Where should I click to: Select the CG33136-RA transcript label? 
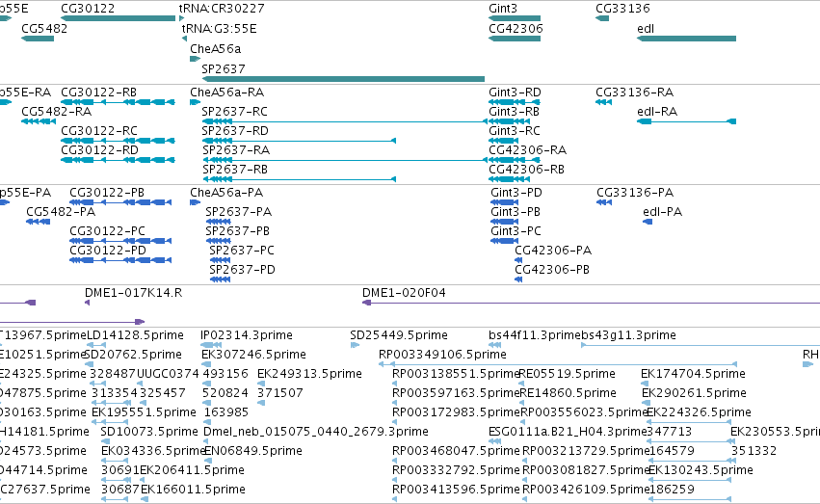pos(634,92)
